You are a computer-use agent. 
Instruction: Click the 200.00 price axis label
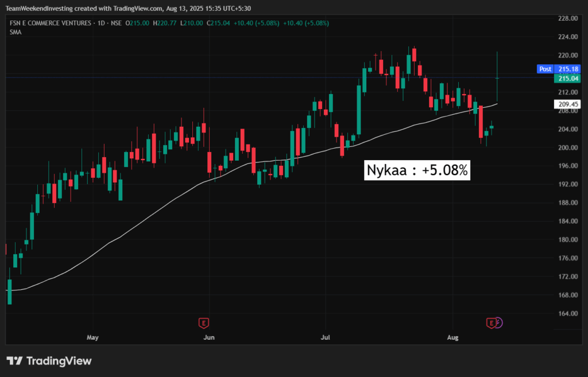tap(568, 147)
